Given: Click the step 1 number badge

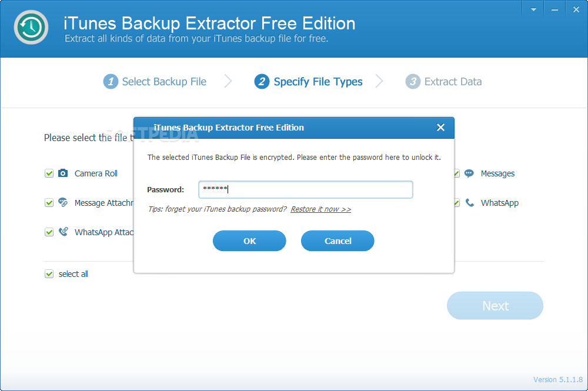Looking at the screenshot, I should (111, 81).
